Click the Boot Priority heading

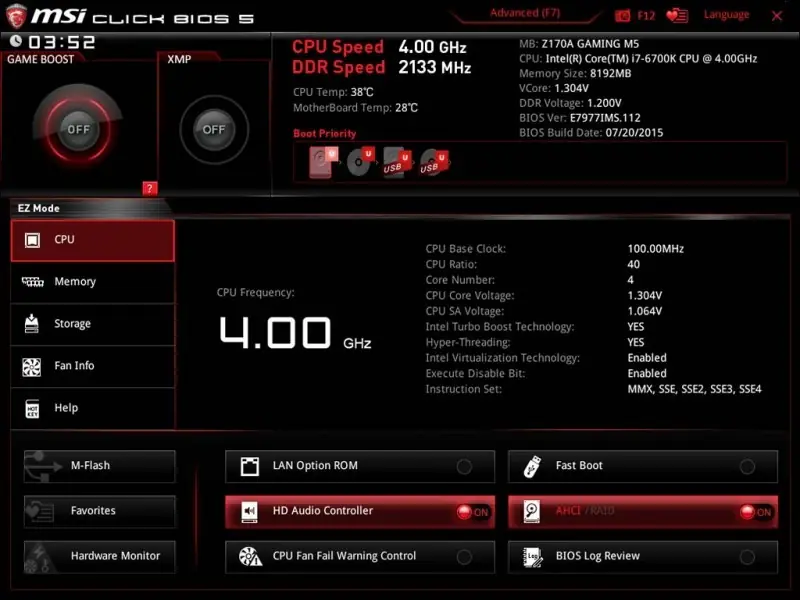[x=324, y=134]
